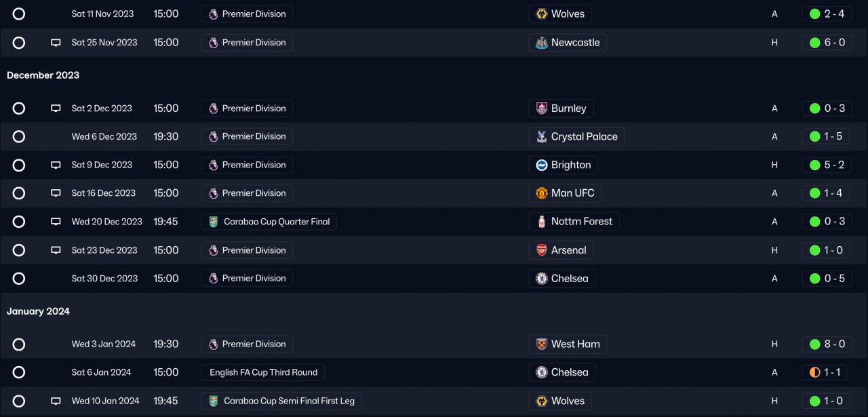The height and width of the screenshot is (417, 868).
Task: Select the radio circle for Crystal Palace match
Action: [x=19, y=136]
